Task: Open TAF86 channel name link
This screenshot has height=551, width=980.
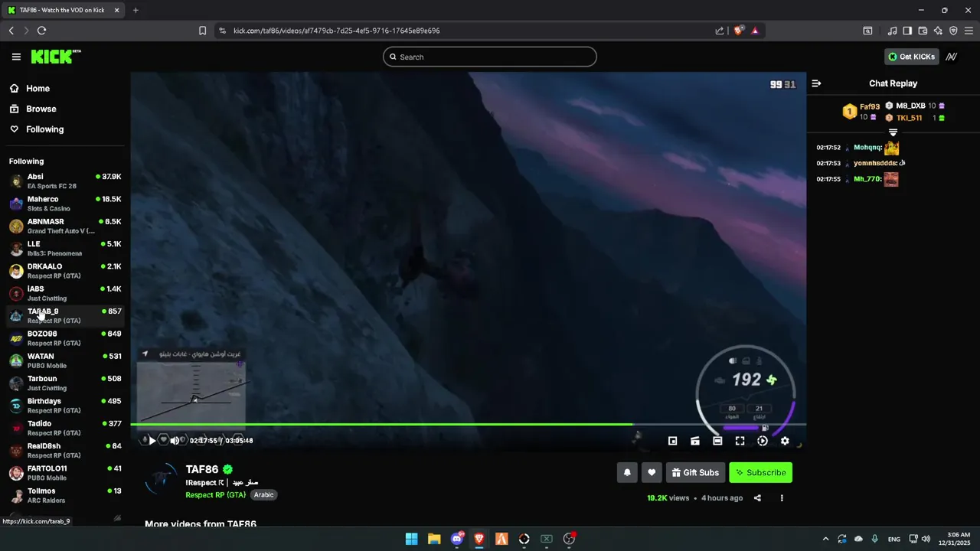Action: pos(202,469)
